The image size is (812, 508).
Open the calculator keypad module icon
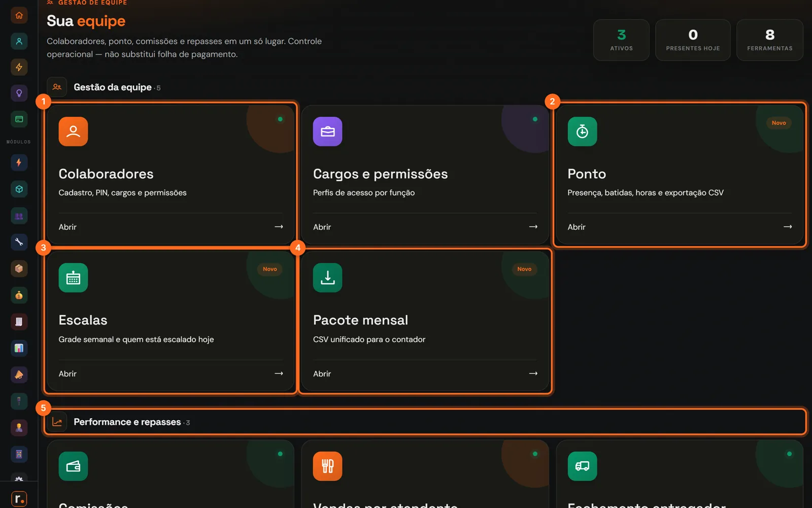click(19, 454)
